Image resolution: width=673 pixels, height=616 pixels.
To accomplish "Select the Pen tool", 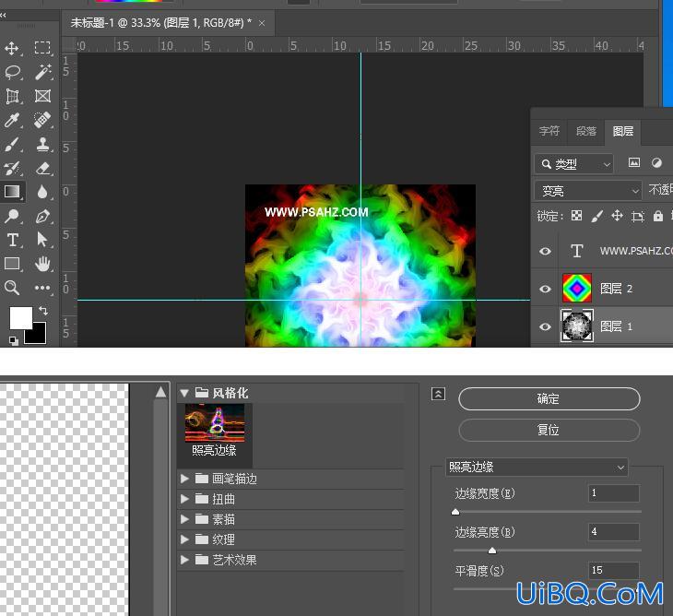I will (x=42, y=216).
